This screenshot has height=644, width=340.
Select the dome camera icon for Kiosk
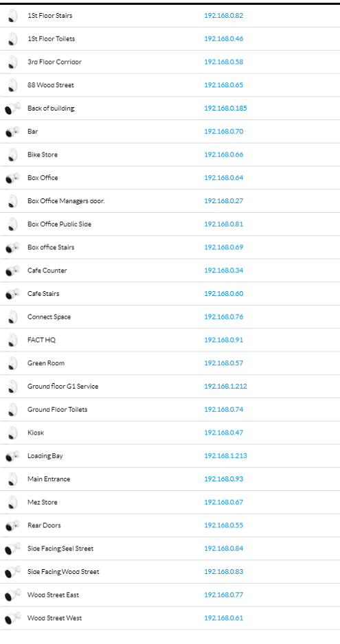tap(13, 433)
